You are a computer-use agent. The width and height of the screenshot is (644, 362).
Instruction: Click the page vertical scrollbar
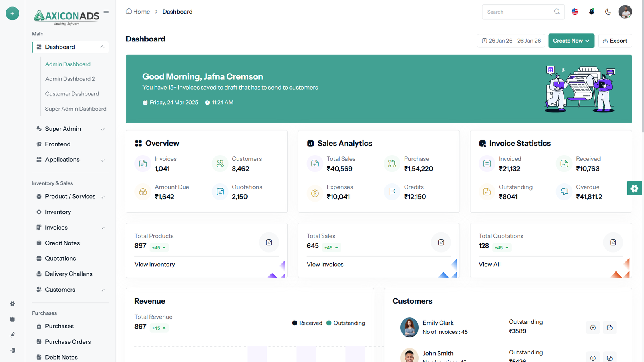642,80
